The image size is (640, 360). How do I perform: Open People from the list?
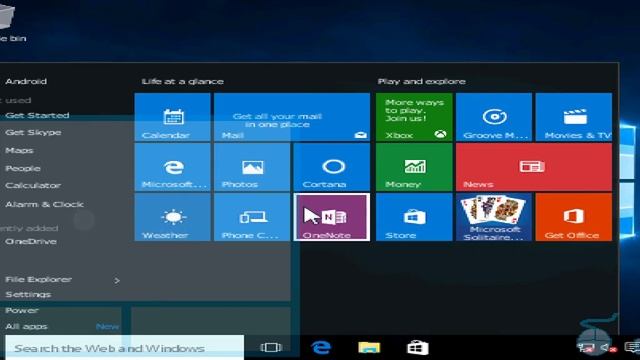click(x=23, y=168)
